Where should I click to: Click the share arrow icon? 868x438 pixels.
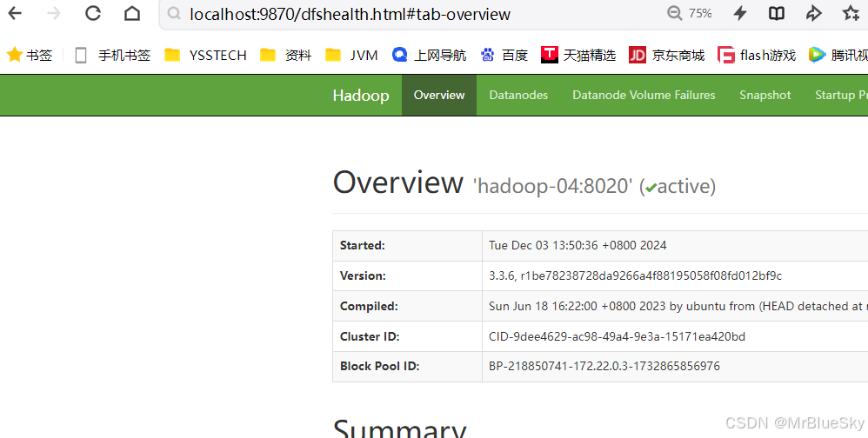[814, 13]
